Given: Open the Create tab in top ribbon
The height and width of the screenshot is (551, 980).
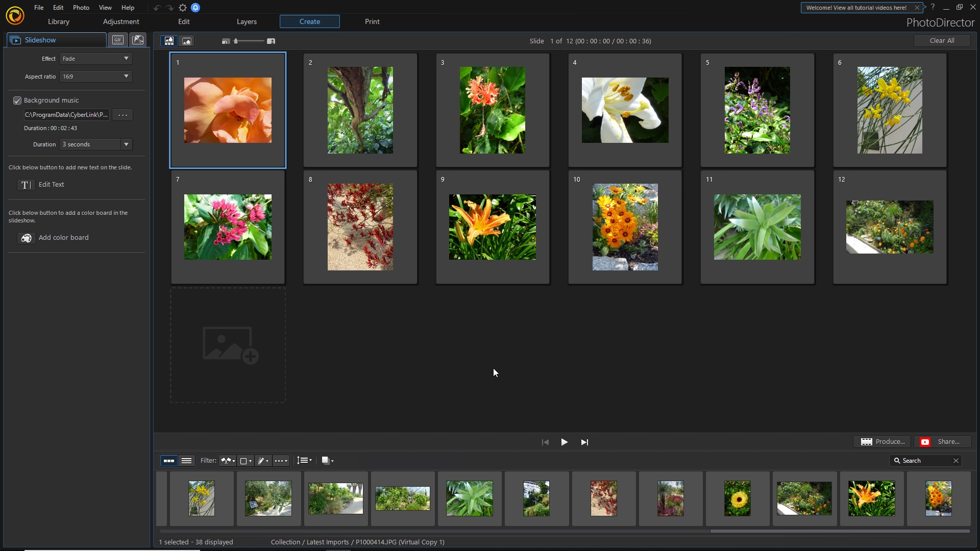Looking at the screenshot, I should (x=309, y=21).
